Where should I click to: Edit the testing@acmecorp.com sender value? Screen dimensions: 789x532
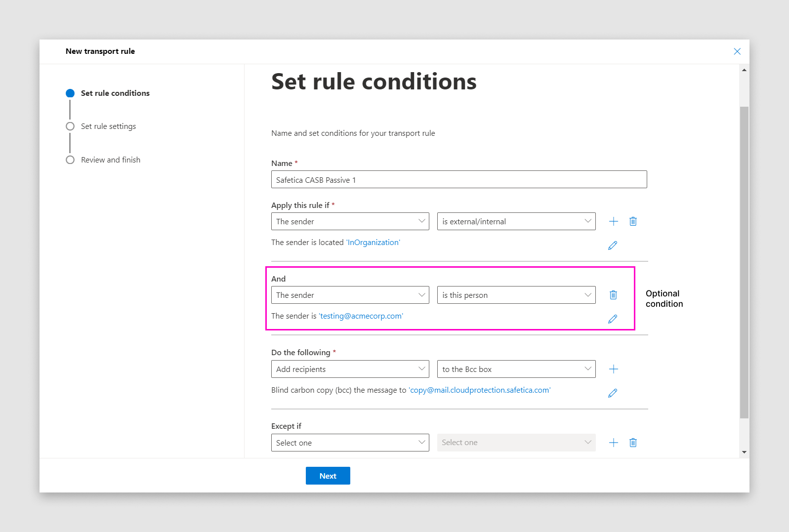click(x=613, y=319)
